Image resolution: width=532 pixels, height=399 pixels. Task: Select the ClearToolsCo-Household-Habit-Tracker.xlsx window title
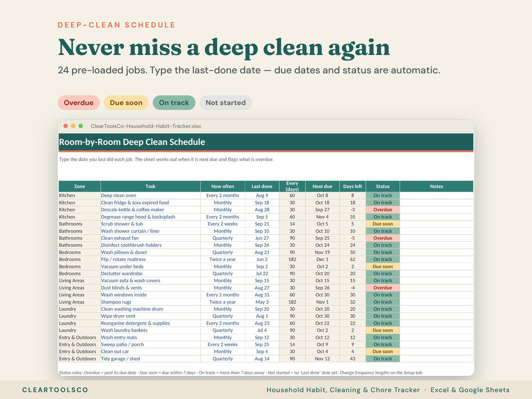click(146, 126)
